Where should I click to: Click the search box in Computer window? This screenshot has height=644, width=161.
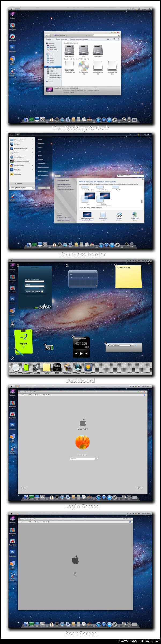pyautogui.click(x=106, y=35)
